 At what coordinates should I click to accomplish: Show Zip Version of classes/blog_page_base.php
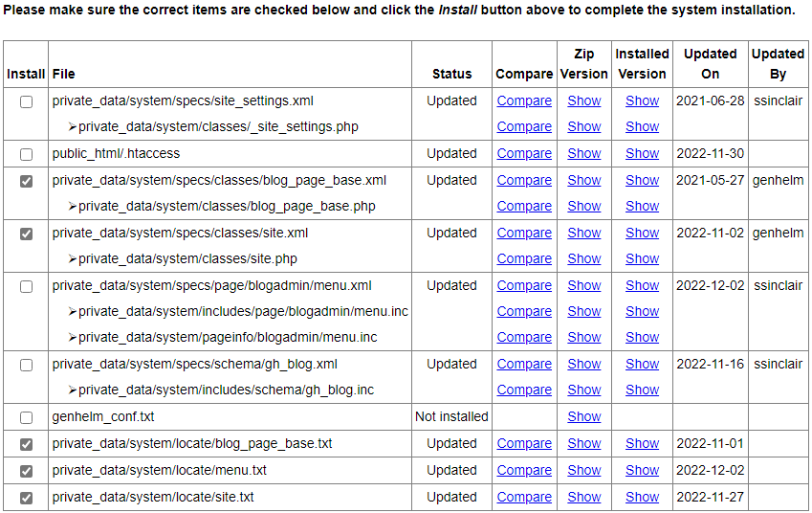[x=583, y=206]
